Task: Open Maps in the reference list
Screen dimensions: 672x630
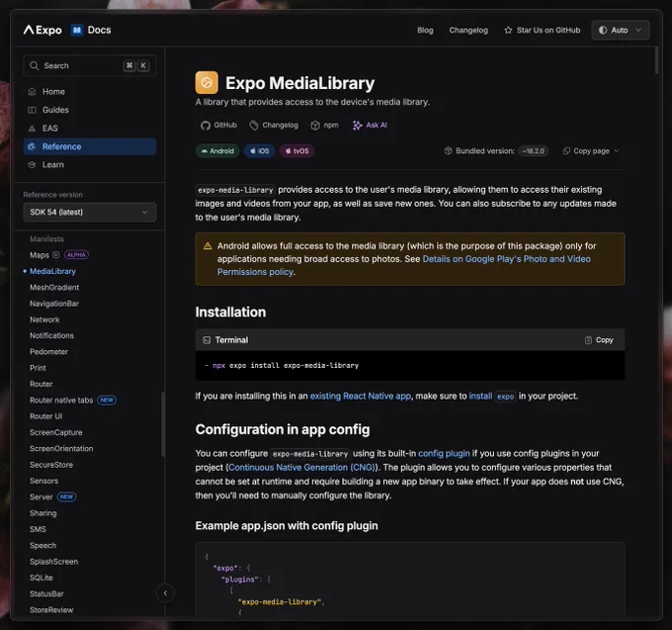Action: [40, 255]
